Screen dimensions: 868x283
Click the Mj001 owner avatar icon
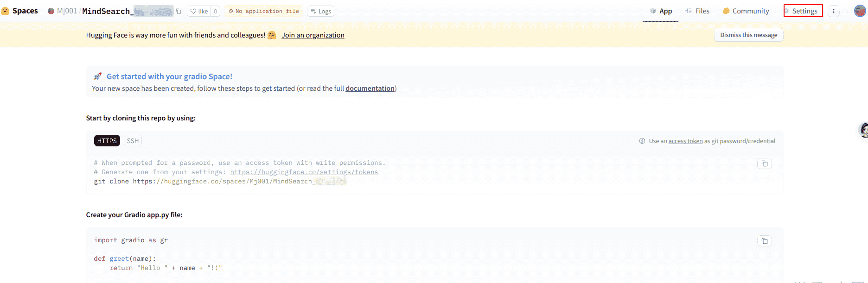(x=51, y=11)
